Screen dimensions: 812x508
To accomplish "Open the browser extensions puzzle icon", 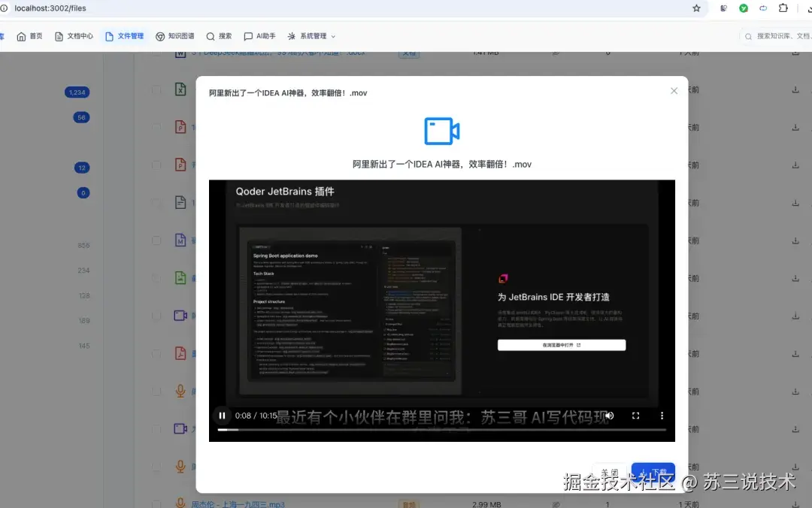I will (783, 8).
